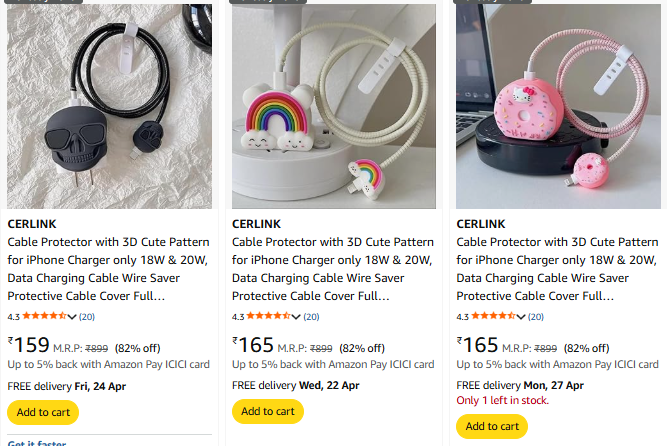Screen dimensions: 667x446
Task: Add the ₹159 skull protector to cart
Action: point(43,412)
